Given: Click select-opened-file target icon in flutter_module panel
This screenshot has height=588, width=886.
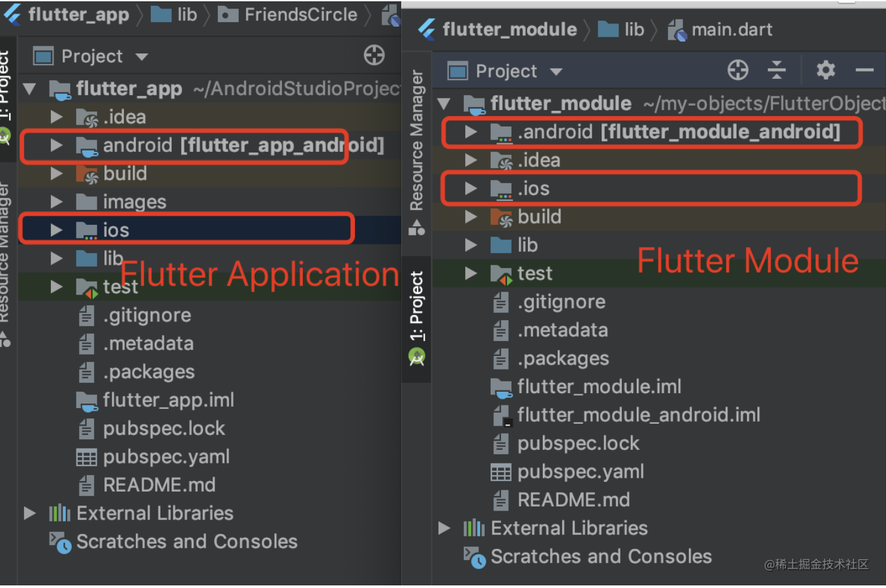Looking at the screenshot, I should pos(738,70).
